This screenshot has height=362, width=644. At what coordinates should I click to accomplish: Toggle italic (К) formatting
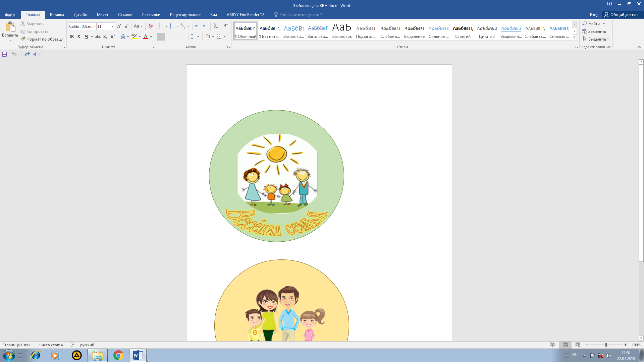point(79,37)
